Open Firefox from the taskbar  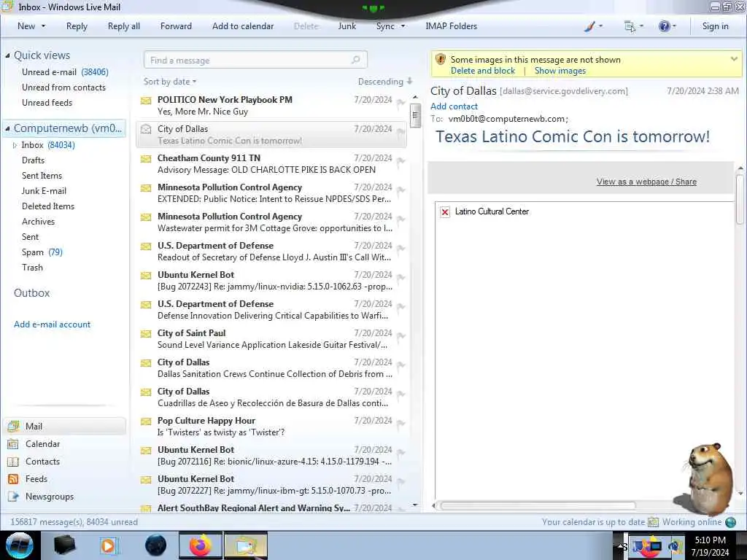click(x=201, y=545)
